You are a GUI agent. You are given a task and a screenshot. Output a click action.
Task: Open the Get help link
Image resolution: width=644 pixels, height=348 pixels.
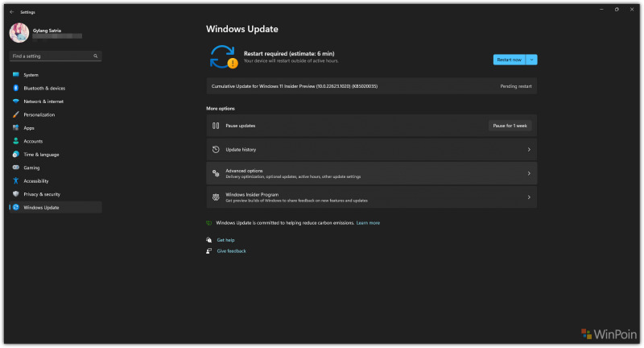pyautogui.click(x=225, y=240)
